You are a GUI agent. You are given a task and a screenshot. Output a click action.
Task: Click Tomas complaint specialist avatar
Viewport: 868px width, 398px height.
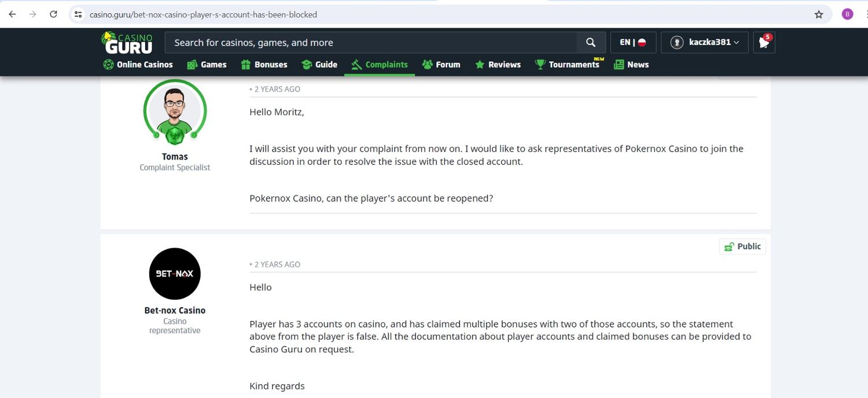point(175,111)
